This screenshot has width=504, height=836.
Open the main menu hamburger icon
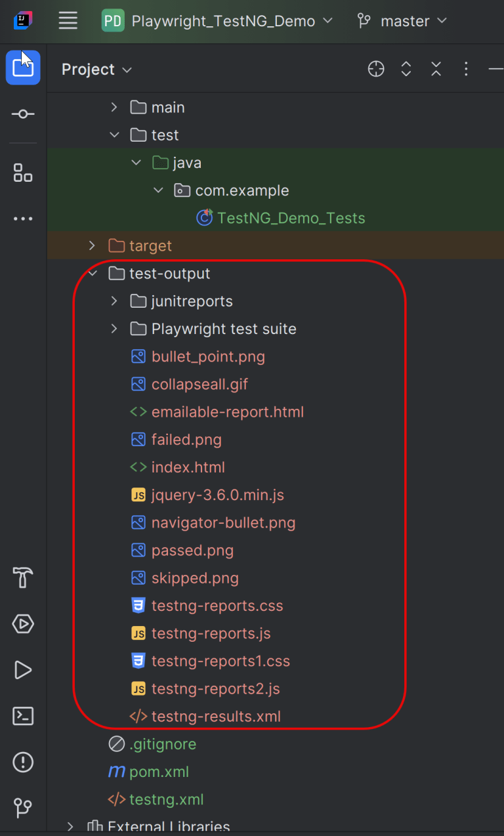pos(68,21)
